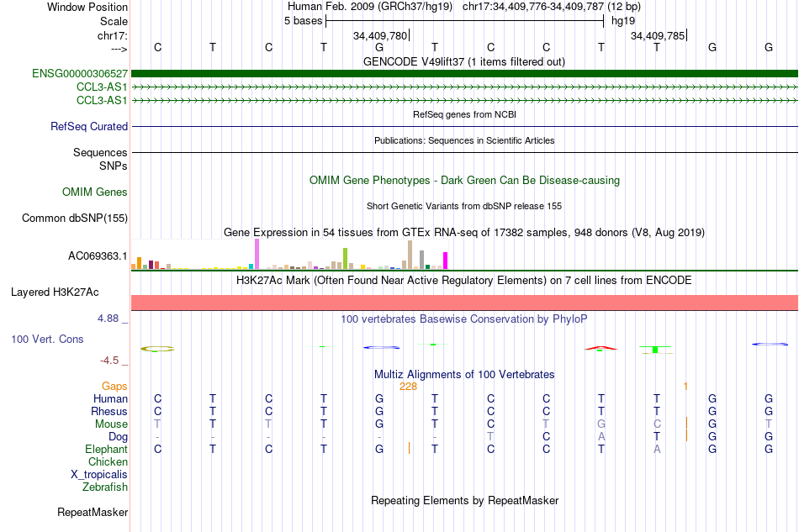
Task: Click the Window Position label
Action: click(x=87, y=7)
